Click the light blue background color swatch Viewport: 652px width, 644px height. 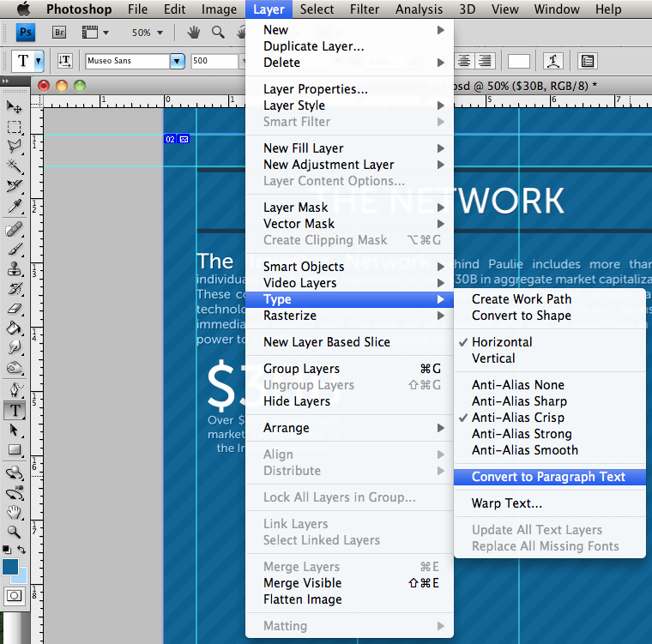click(21, 576)
